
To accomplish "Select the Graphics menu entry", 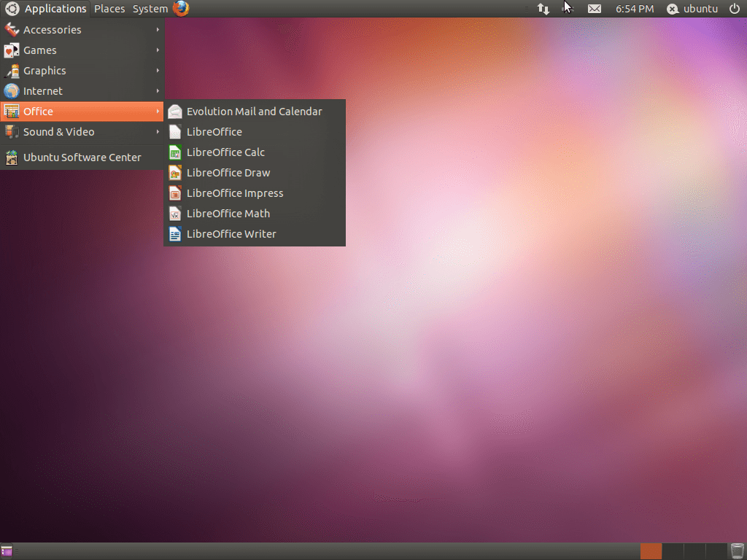I will (x=82, y=71).
